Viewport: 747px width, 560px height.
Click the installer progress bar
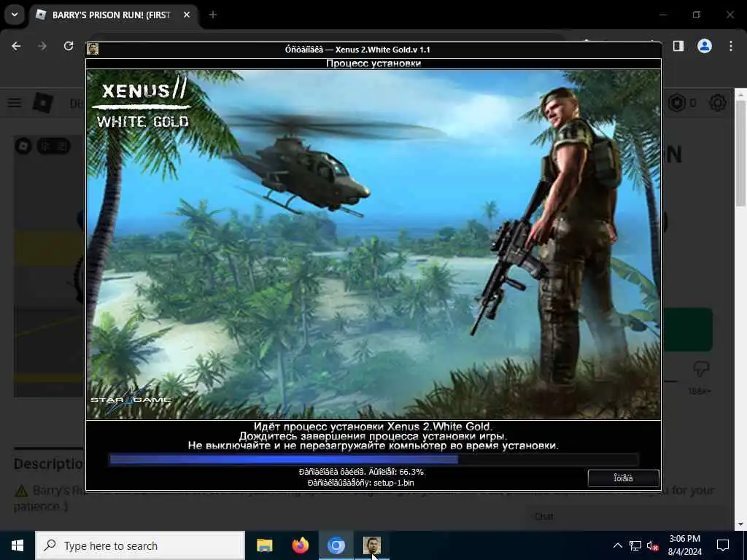coord(373,459)
